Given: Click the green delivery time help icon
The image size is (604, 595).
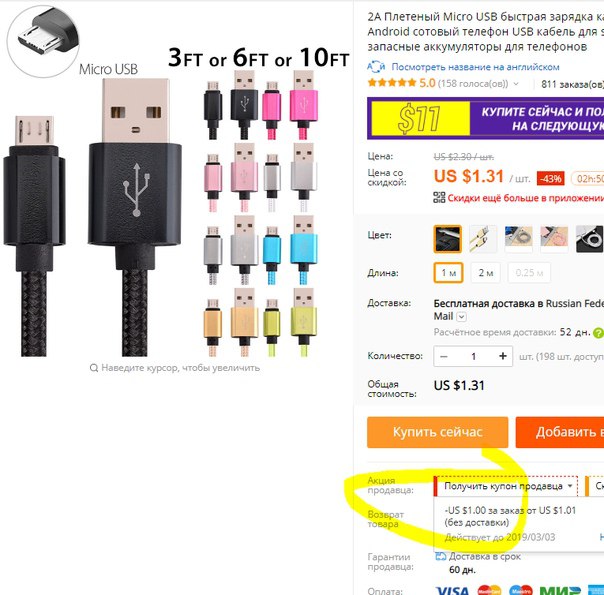Looking at the screenshot, I should [x=598, y=333].
